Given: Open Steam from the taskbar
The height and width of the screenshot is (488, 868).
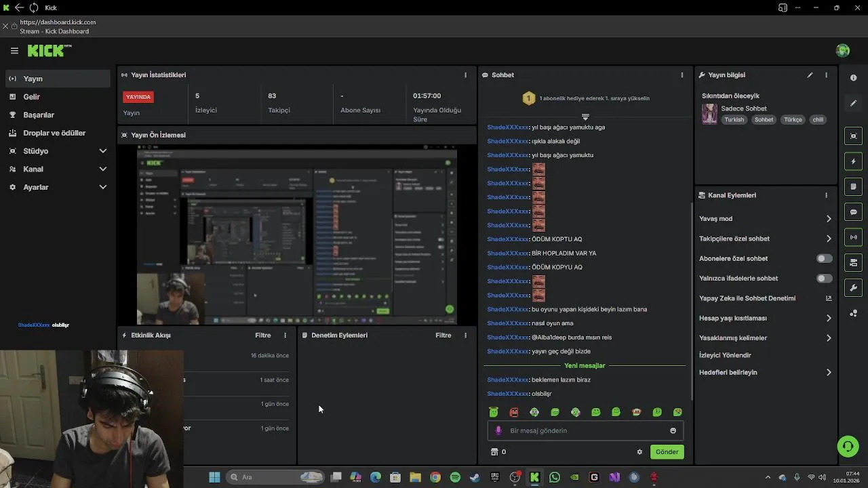Looking at the screenshot, I should coord(475,477).
